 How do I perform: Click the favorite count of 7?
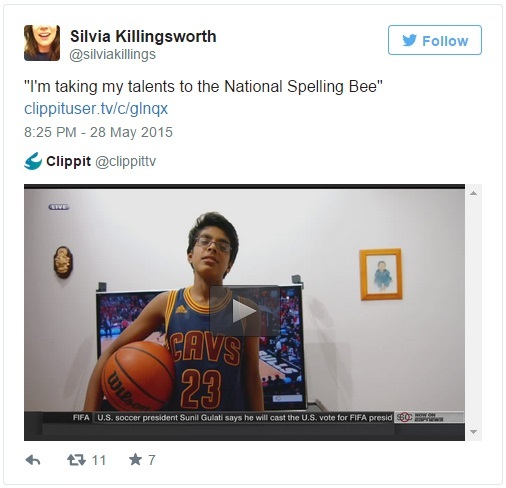tap(152, 460)
